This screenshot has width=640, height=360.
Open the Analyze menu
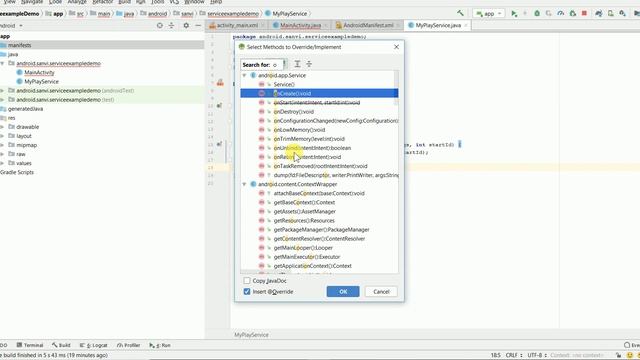click(x=77, y=2)
